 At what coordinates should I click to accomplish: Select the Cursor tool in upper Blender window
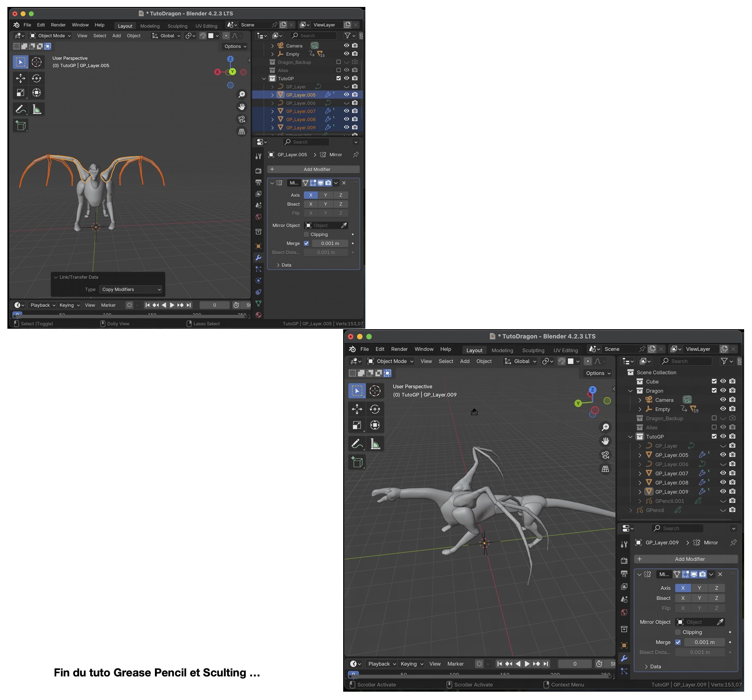click(37, 62)
